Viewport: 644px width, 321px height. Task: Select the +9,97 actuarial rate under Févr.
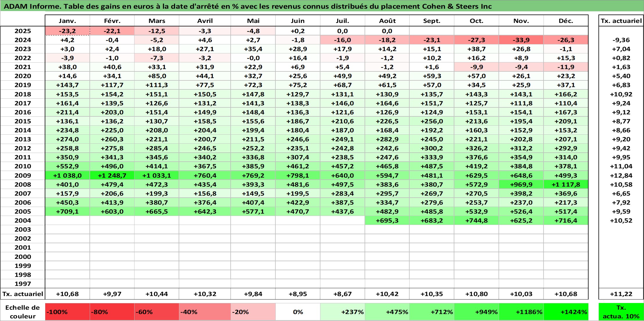[112, 294]
